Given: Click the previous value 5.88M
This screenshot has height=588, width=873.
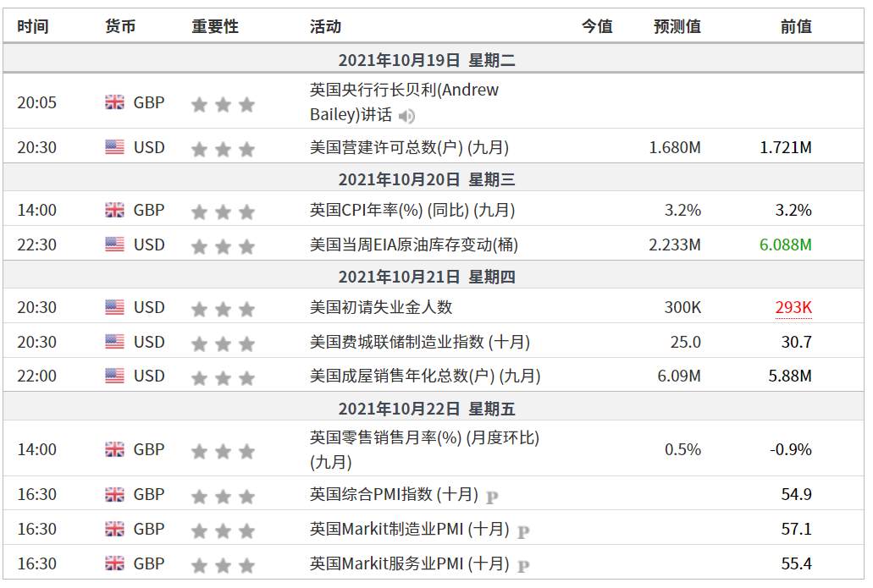Looking at the screenshot, I should 790,376.
